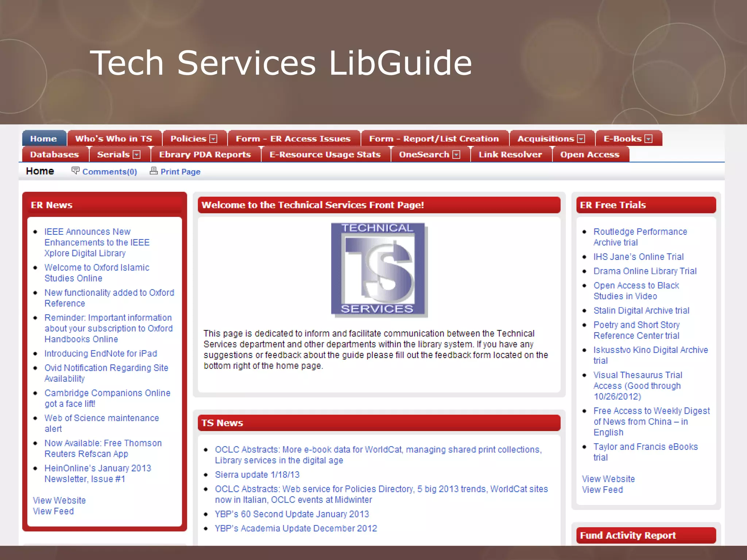The image size is (747, 560).
Task: Switch to Who's Who in TS tab
Action: pos(114,139)
